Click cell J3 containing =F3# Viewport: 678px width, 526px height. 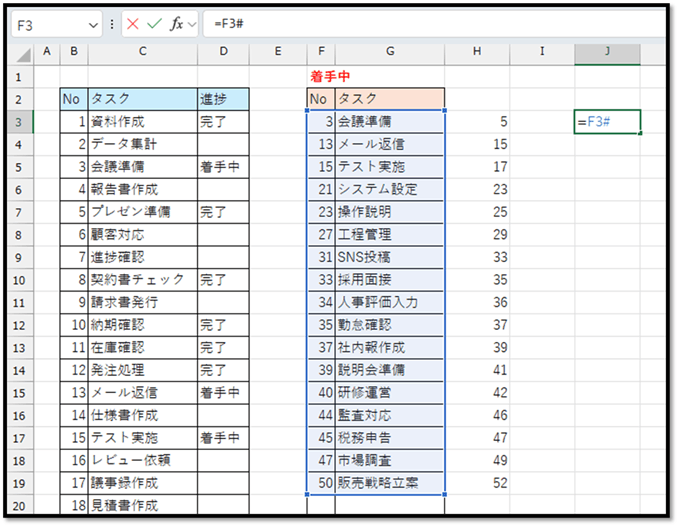(607, 121)
